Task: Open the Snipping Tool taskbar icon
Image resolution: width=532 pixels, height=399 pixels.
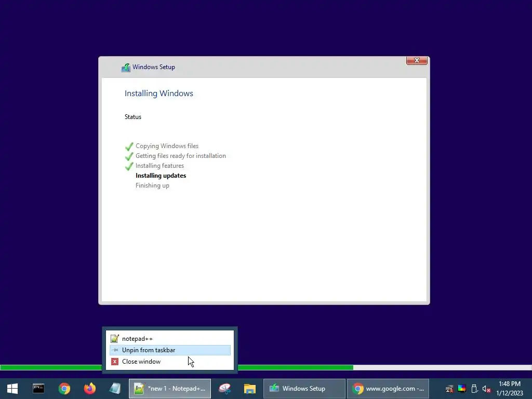Action: [x=224, y=389]
